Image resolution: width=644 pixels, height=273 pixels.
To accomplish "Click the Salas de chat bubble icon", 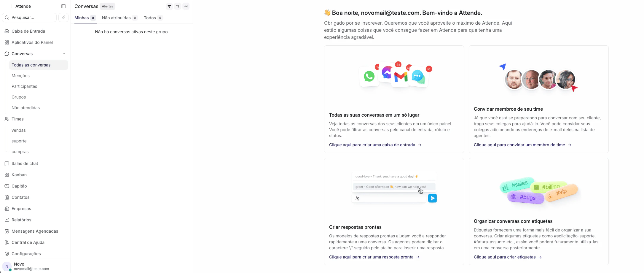I will [x=7, y=164].
